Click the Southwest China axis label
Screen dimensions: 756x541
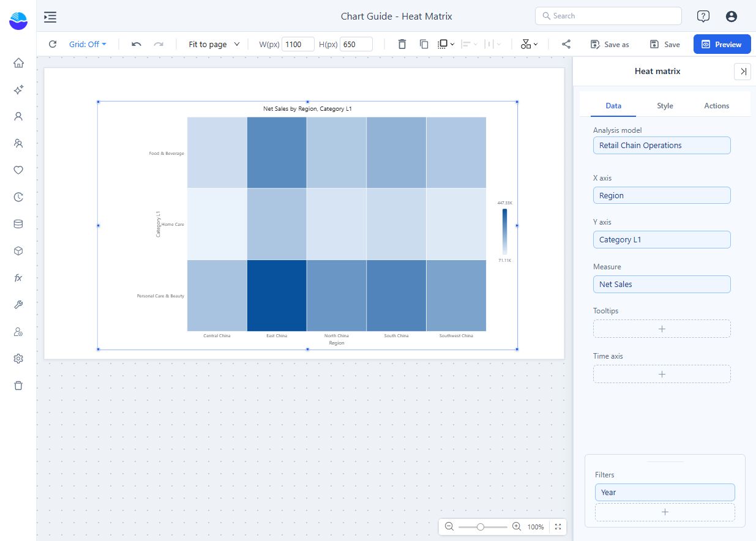(456, 336)
